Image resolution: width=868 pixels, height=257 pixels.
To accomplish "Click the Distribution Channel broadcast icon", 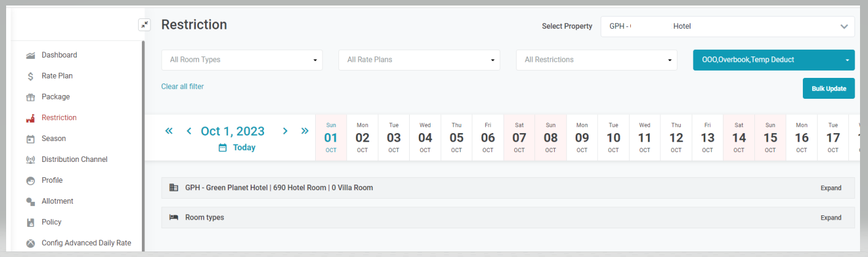I will coord(30,159).
